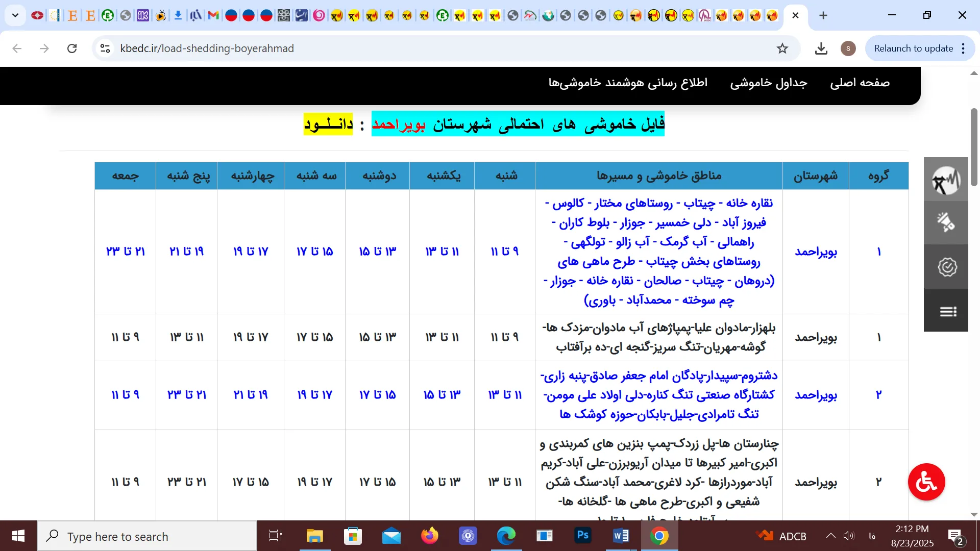View site information icon in address bar

[x=105, y=48]
